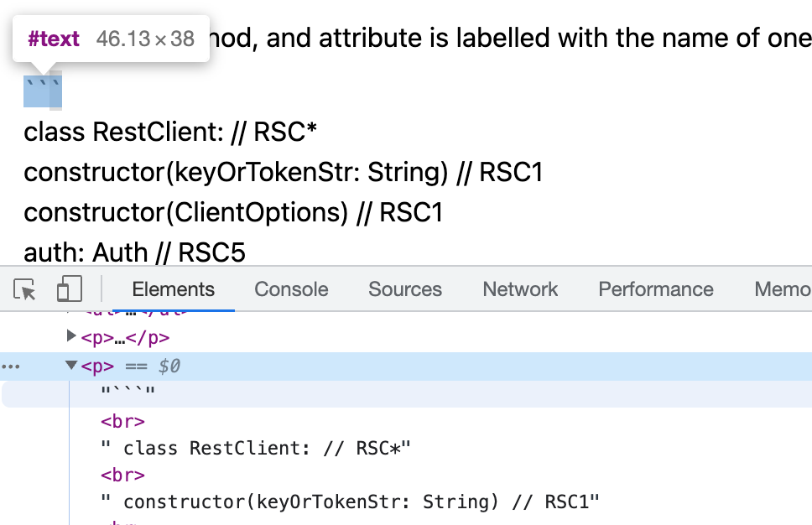This screenshot has height=525, width=812.
Task: Select the <br> node after backticks text
Action: [122, 422]
